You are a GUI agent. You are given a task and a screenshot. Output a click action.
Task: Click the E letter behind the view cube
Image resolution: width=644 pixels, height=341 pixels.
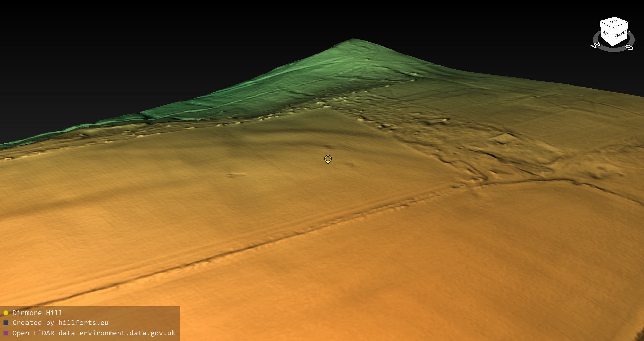click(x=629, y=31)
